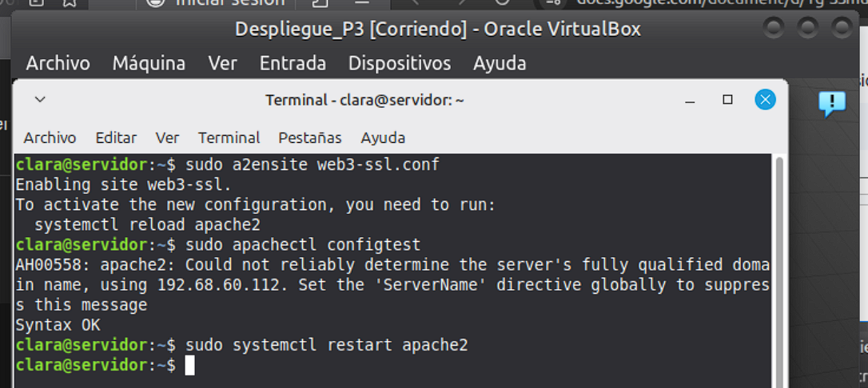Open the Máquina menu
The width and height of the screenshot is (868, 388).
(x=149, y=63)
